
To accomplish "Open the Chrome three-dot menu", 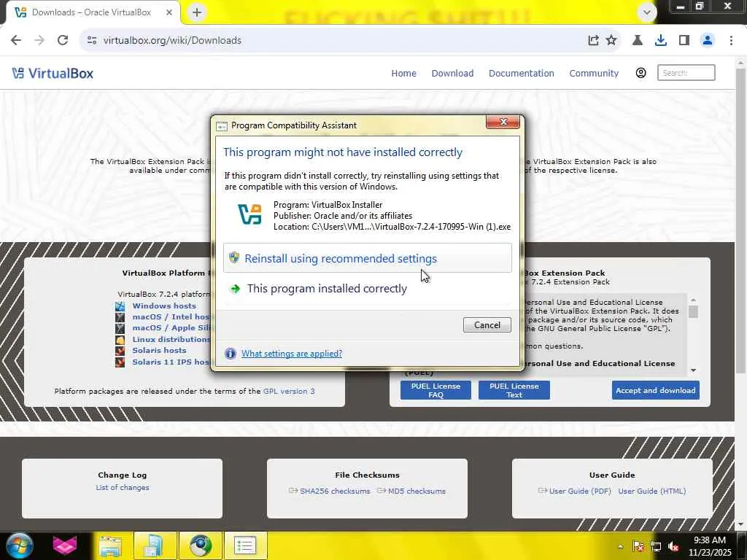I will [731, 41].
